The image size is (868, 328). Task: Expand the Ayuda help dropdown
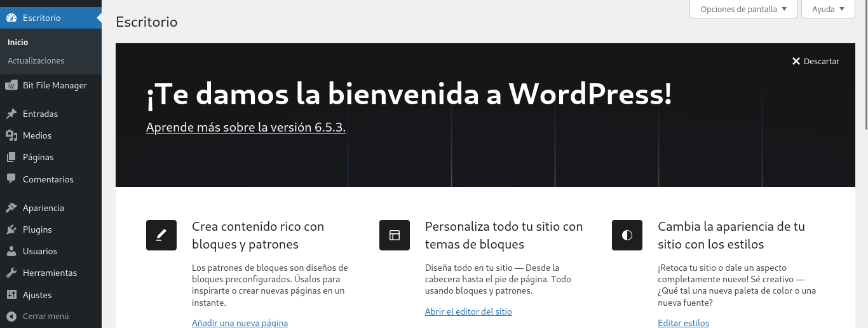829,9
